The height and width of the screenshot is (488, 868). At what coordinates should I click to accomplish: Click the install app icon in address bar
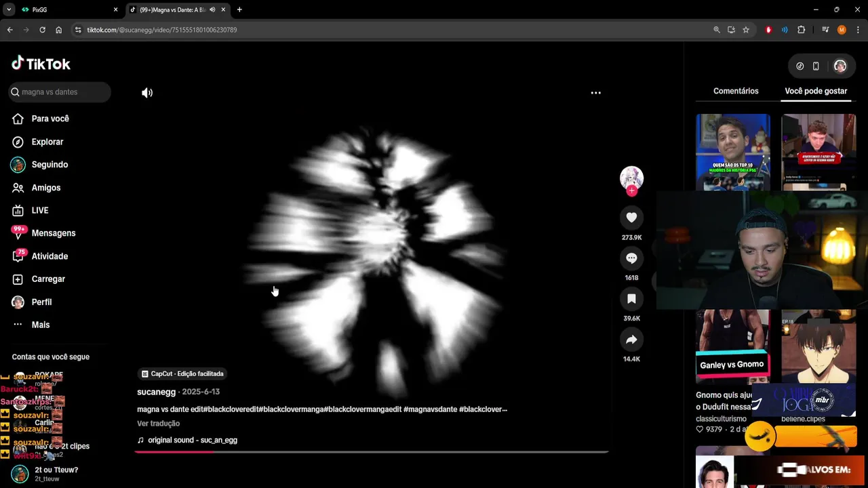731,30
